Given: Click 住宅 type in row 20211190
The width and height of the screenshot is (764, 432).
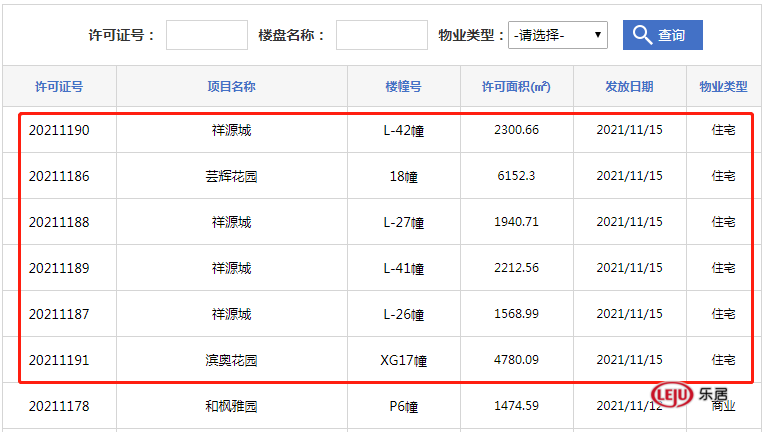Looking at the screenshot, I should pos(724,130).
